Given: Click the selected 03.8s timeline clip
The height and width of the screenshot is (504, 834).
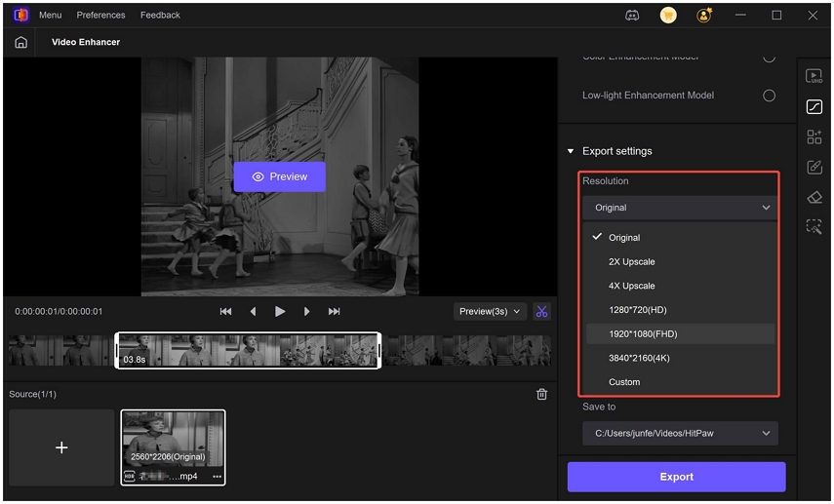Looking at the screenshot, I should point(248,350).
